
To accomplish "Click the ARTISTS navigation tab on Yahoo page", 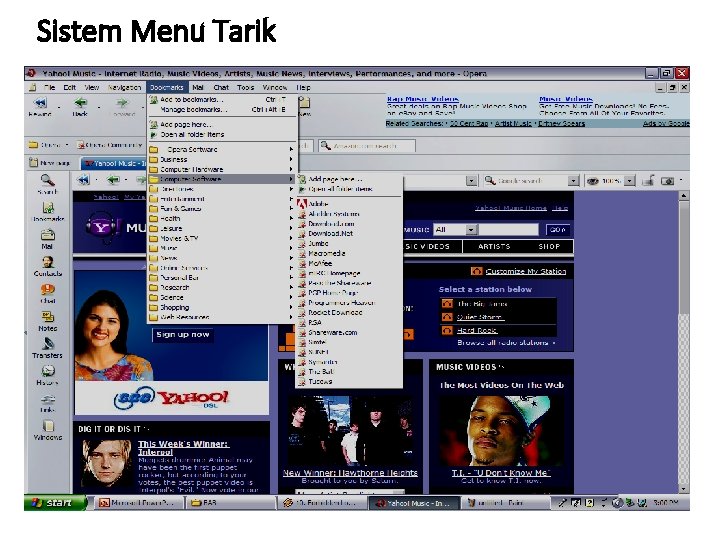I will [x=494, y=246].
